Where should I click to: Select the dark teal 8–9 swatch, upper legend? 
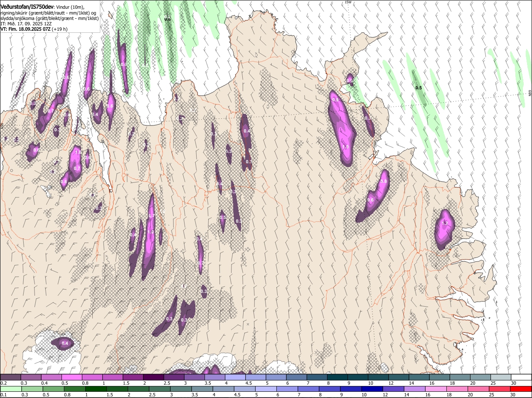(337, 377)
